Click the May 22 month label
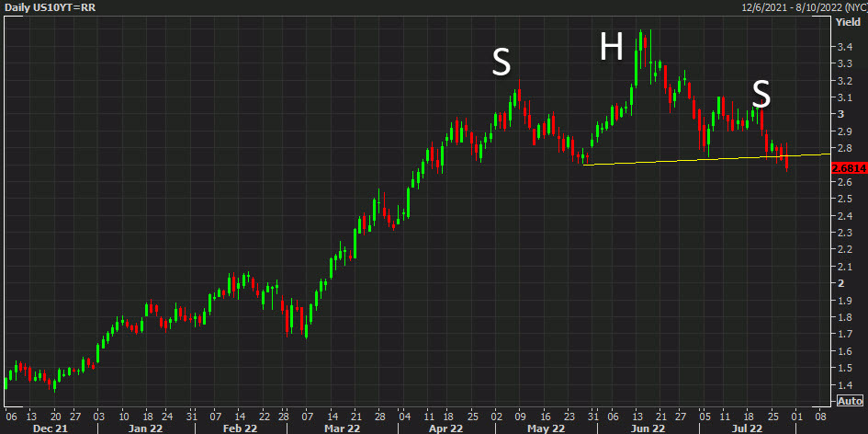Screen dimensions: 868x434 pos(545,428)
